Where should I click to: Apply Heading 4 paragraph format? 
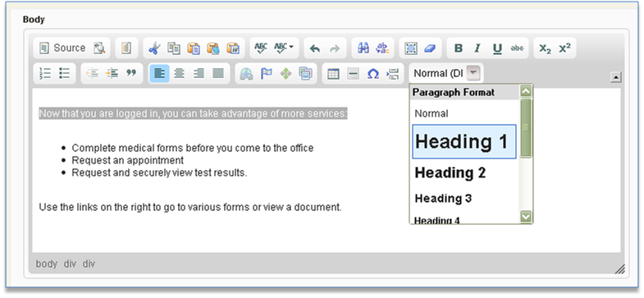pos(464,219)
